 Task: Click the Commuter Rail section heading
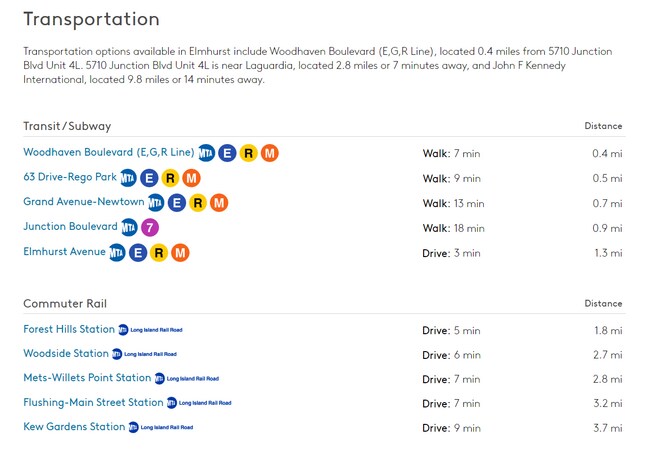(65, 303)
